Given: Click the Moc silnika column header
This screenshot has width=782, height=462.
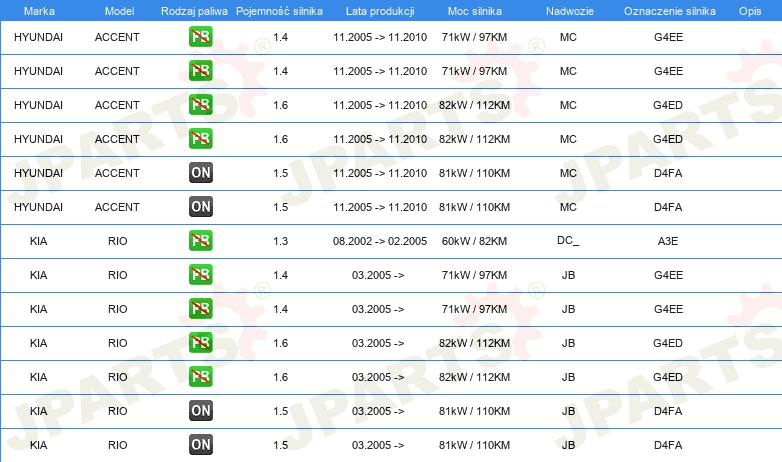Looking at the screenshot, I should [474, 11].
